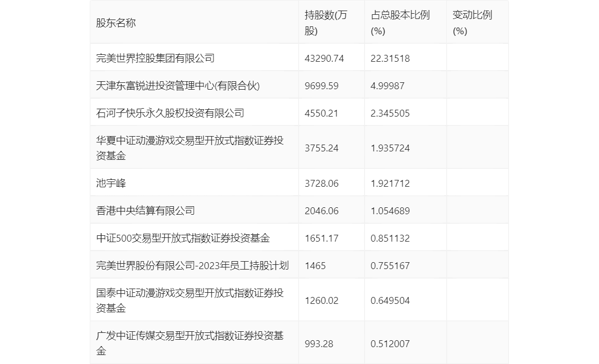Select the percentage 1.921712
Viewport: 599px width, 364px height.
click(390, 184)
